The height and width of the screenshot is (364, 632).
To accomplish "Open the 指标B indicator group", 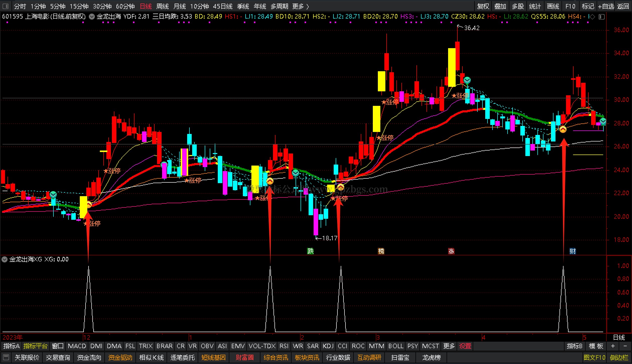I will pyautogui.click(x=575, y=346).
